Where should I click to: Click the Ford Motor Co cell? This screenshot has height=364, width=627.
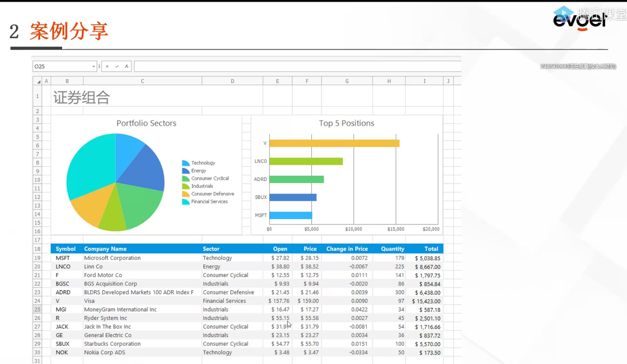tap(143, 275)
